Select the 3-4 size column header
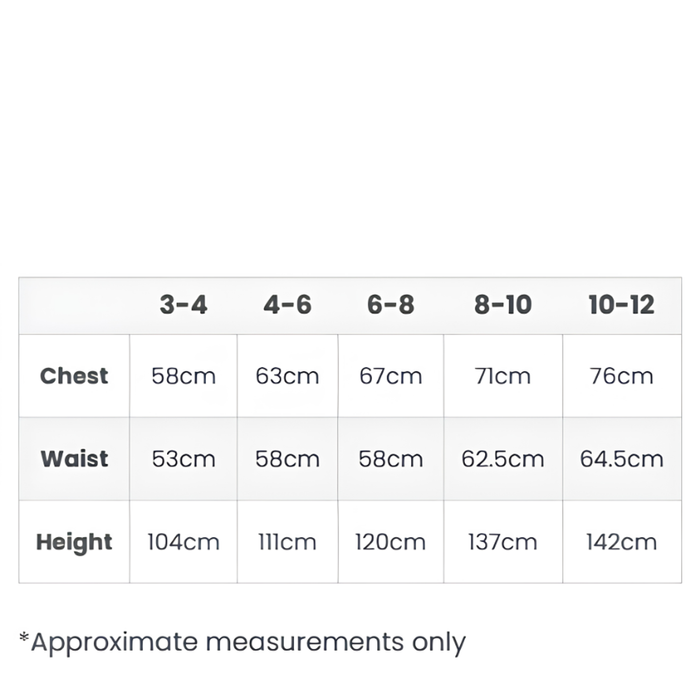Image resolution: width=700 pixels, height=700 pixels. tap(183, 305)
